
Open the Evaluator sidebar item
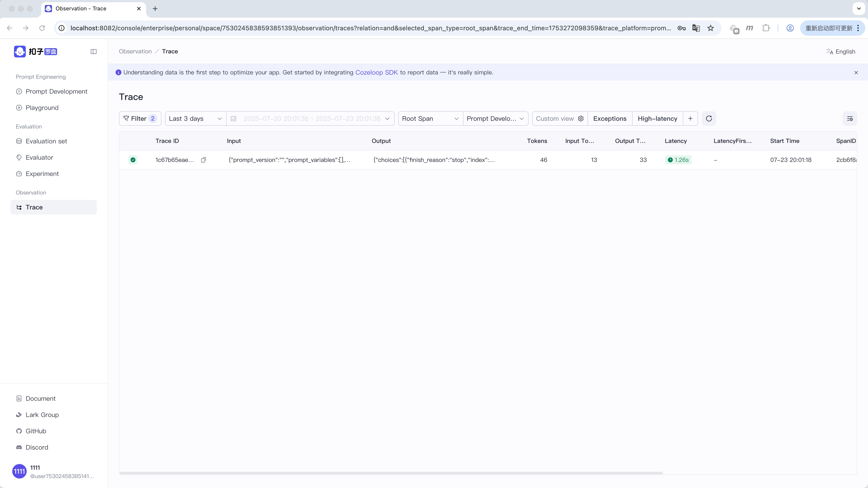(39, 157)
